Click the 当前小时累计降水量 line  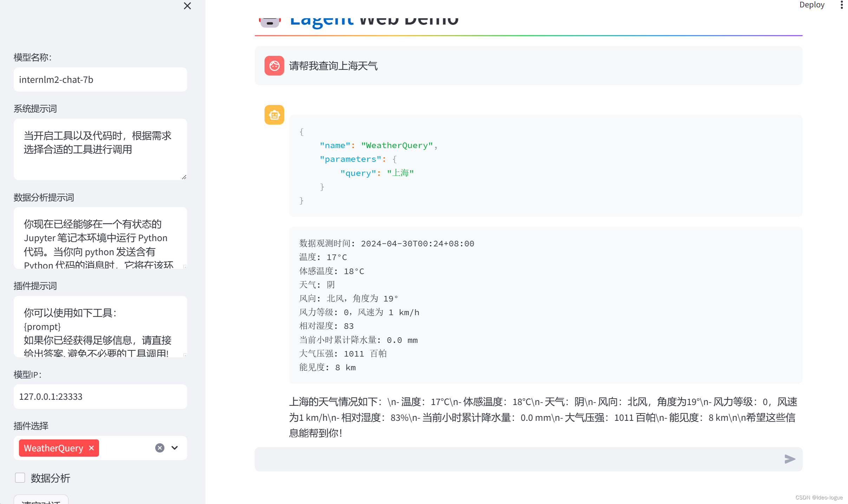tap(358, 340)
